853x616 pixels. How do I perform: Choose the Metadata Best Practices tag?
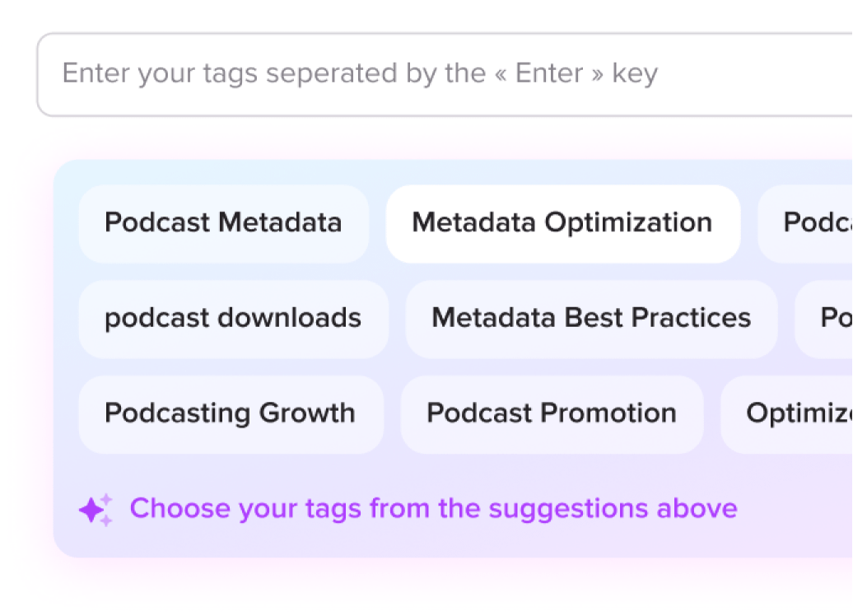tap(591, 319)
